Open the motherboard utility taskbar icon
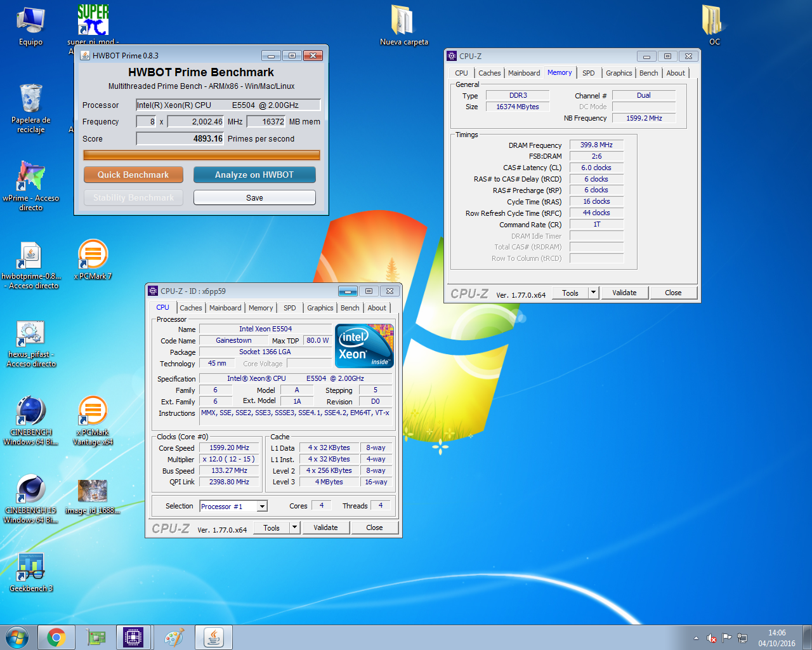Screen dimensions: 812x650 pos(96,637)
